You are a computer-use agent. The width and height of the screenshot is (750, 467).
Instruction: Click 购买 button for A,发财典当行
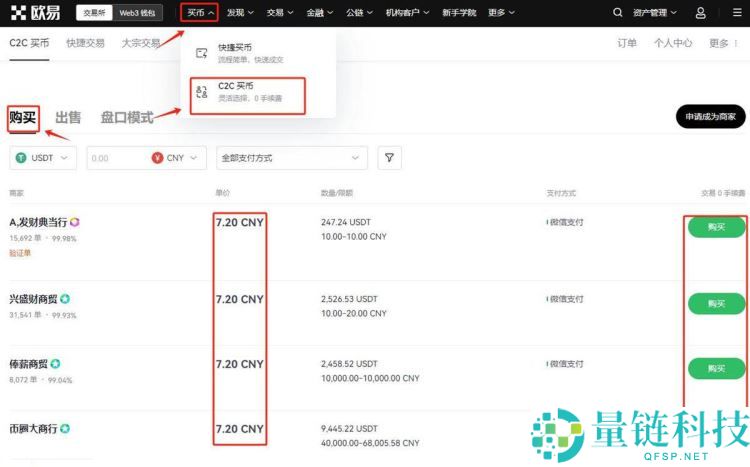[x=717, y=227]
